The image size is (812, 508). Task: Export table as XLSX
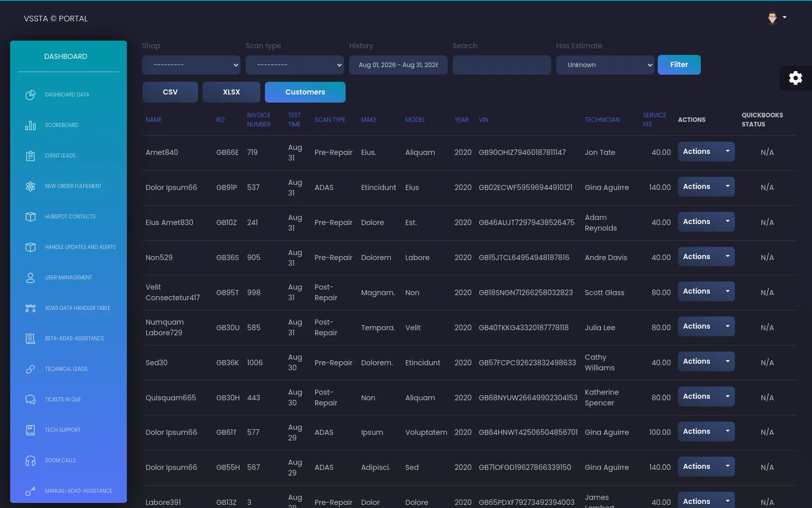231,92
